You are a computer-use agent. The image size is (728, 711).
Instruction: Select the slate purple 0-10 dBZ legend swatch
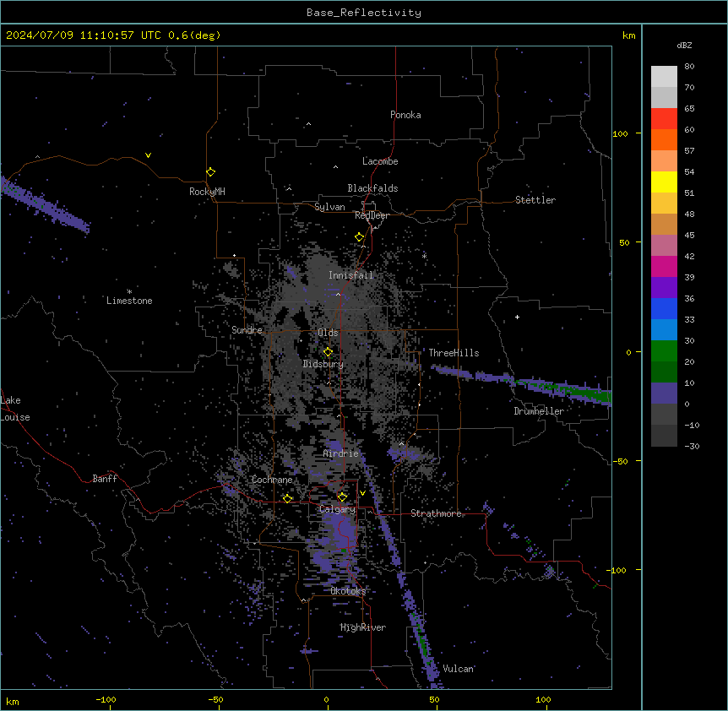point(664,393)
